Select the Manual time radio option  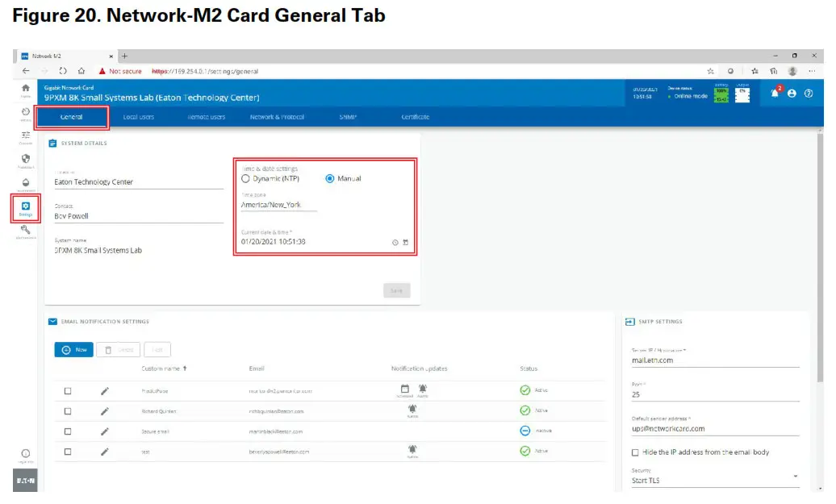point(330,178)
